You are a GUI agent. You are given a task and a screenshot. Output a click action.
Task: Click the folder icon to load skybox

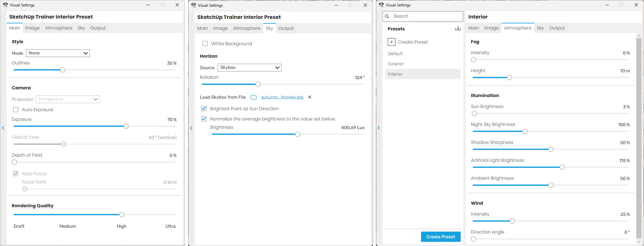254,97
